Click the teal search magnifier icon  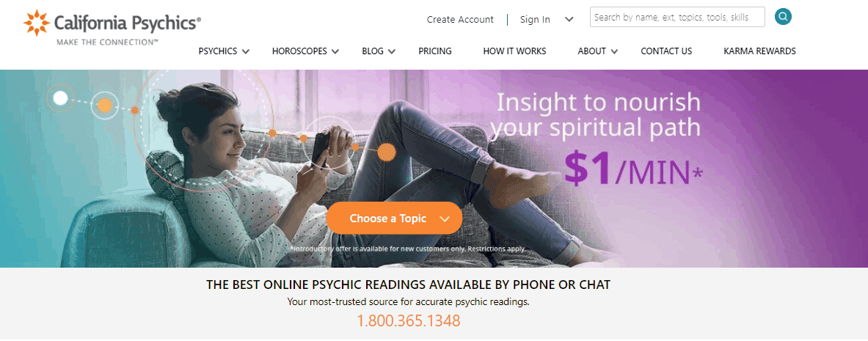[x=783, y=17]
